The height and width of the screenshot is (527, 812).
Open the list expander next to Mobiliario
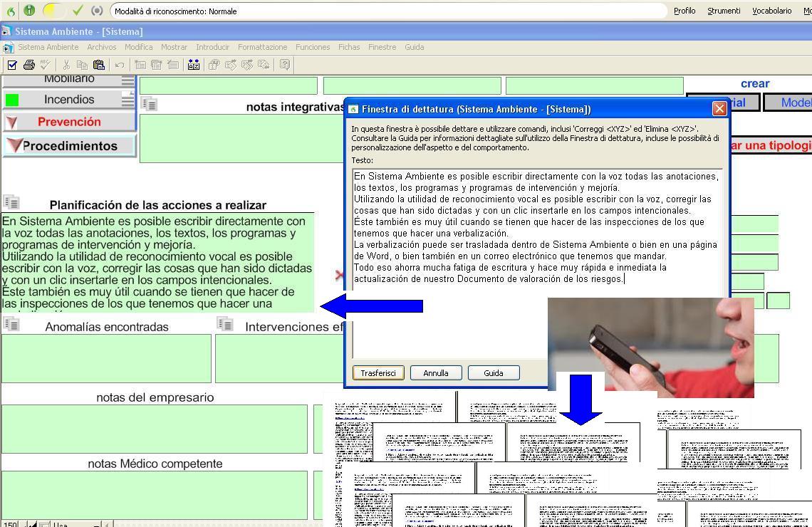click(130, 79)
